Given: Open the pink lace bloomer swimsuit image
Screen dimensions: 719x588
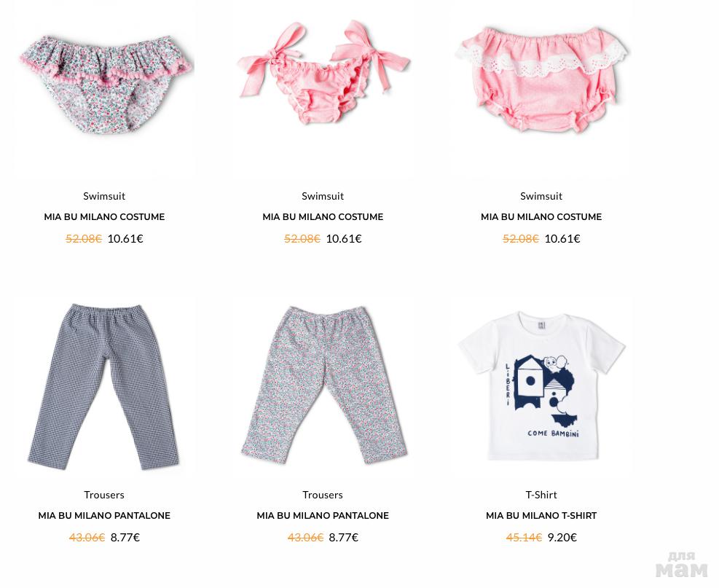Looking at the screenshot, I should (x=541, y=79).
